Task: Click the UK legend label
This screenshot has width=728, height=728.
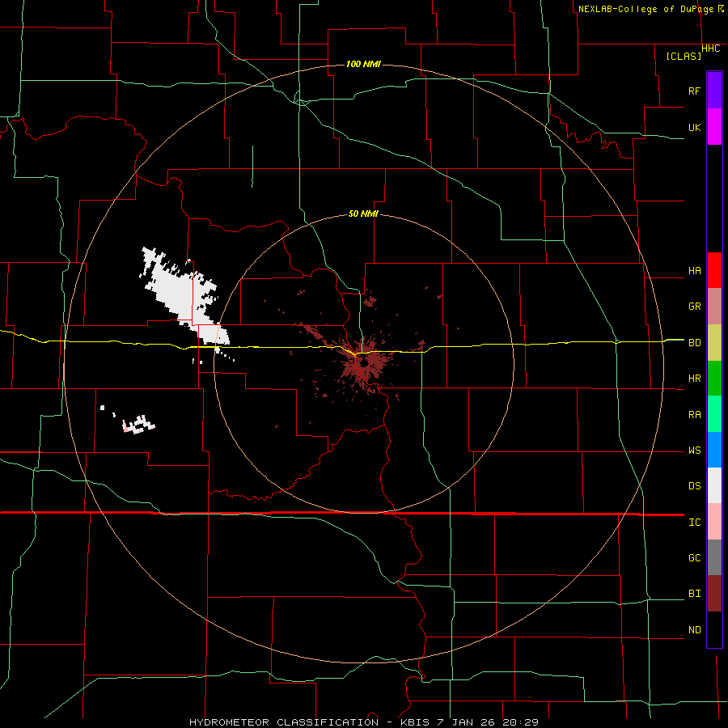Action: [x=694, y=127]
